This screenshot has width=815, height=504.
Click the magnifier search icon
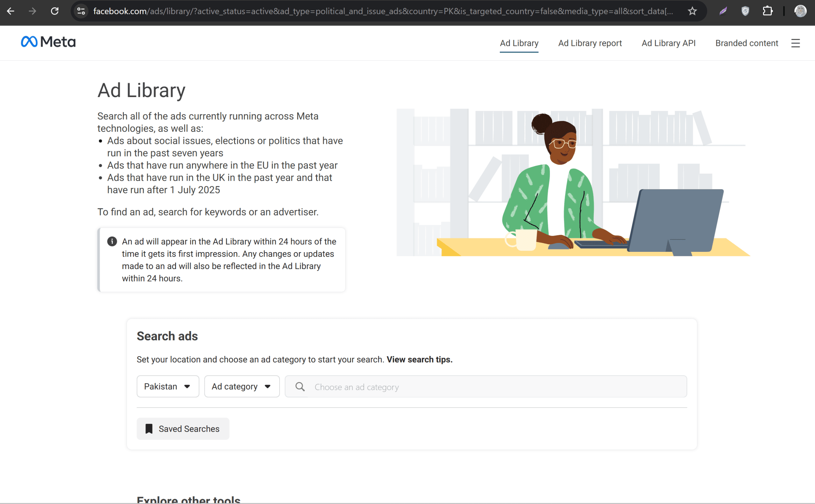(x=300, y=387)
